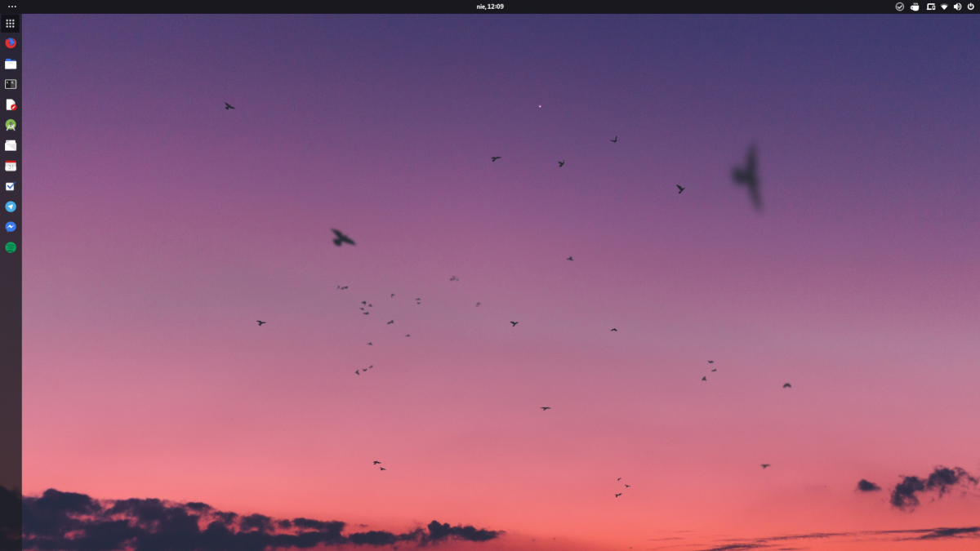Launch Facebook Messenger
This screenshot has height=551, width=980.
(10, 226)
